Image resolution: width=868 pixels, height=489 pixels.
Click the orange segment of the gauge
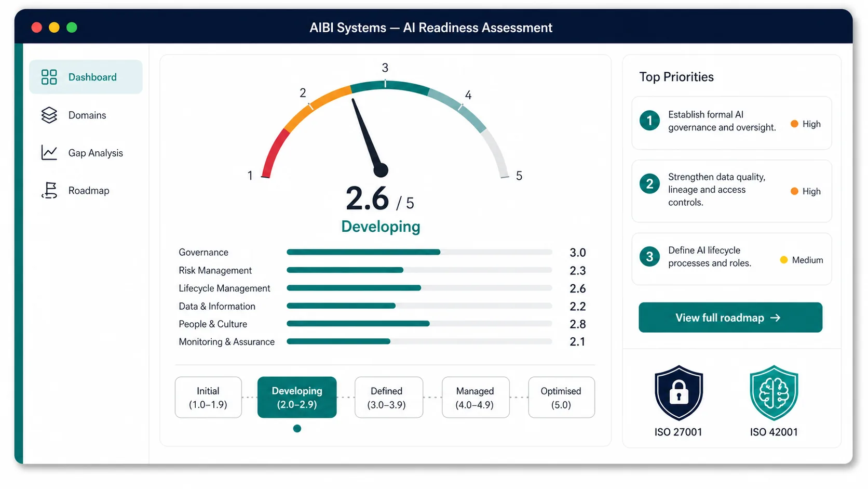click(x=317, y=108)
